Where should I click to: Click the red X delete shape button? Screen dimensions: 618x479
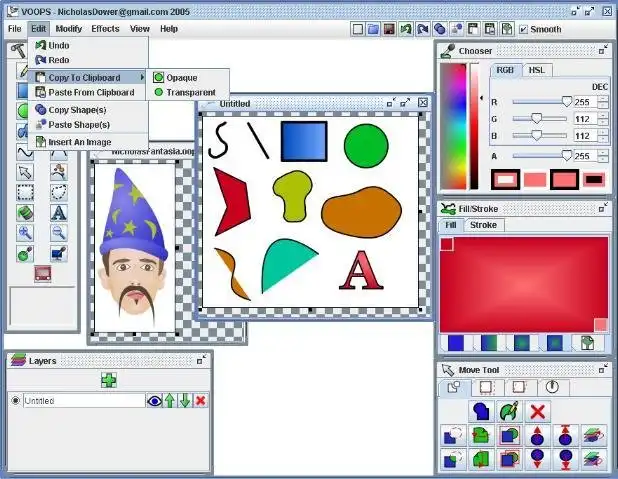(538, 412)
